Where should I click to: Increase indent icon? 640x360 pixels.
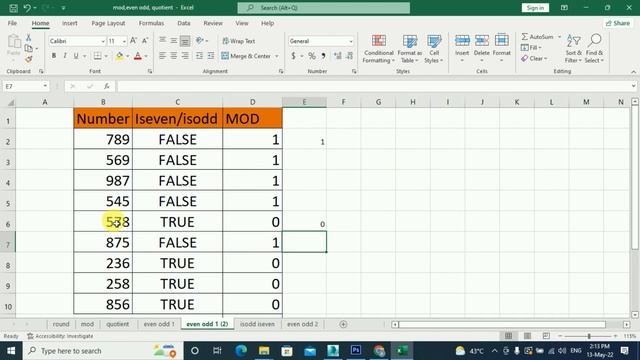(211, 56)
